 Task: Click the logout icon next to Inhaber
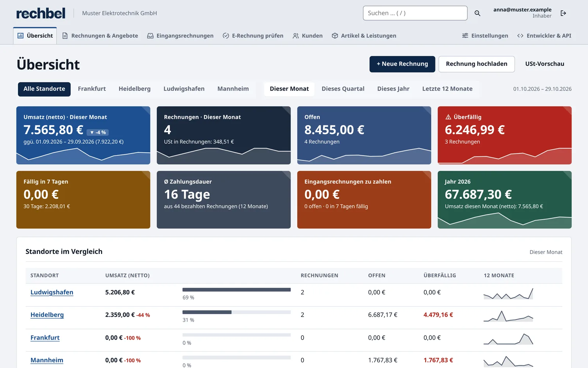(x=563, y=13)
